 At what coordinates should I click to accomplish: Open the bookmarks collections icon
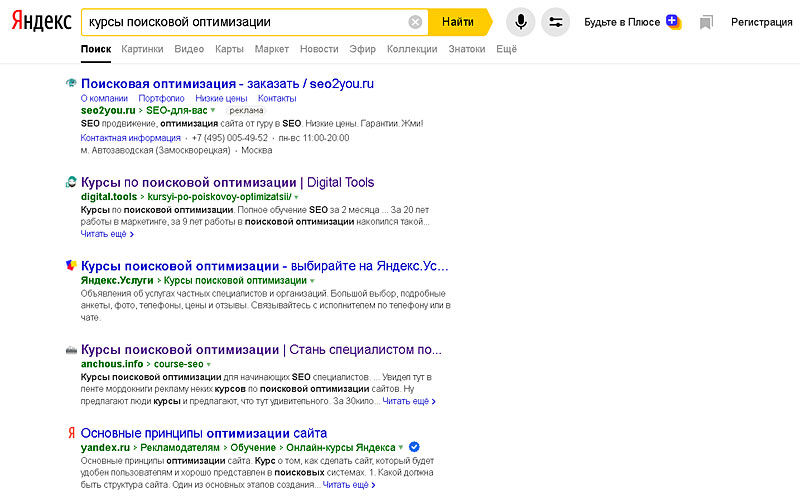point(706,22)
